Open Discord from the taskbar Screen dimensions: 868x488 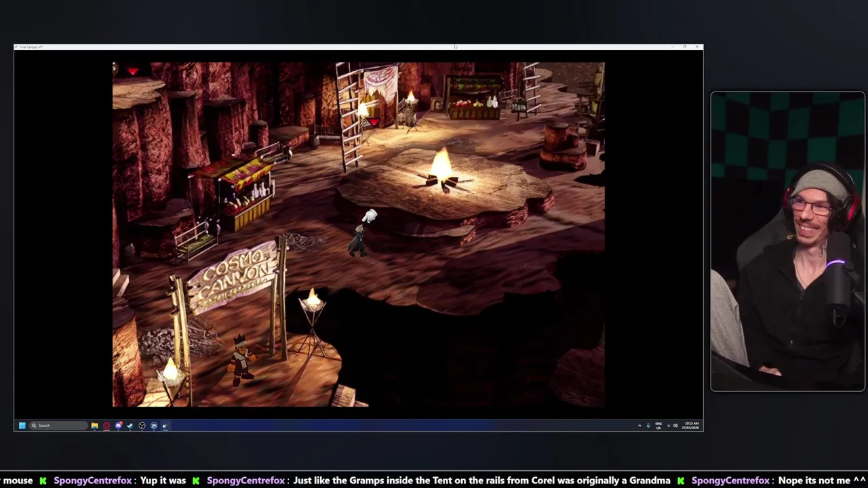click(x=119, y=426)
